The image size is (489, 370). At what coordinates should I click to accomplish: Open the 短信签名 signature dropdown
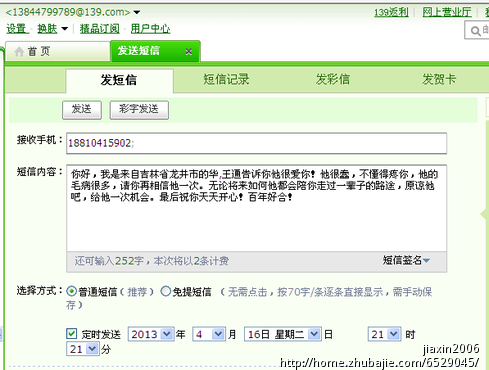[x=406, y=260]
